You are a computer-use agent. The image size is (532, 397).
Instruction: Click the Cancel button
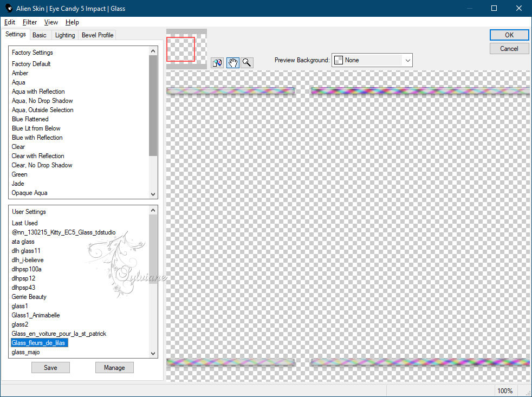(509, 49)
